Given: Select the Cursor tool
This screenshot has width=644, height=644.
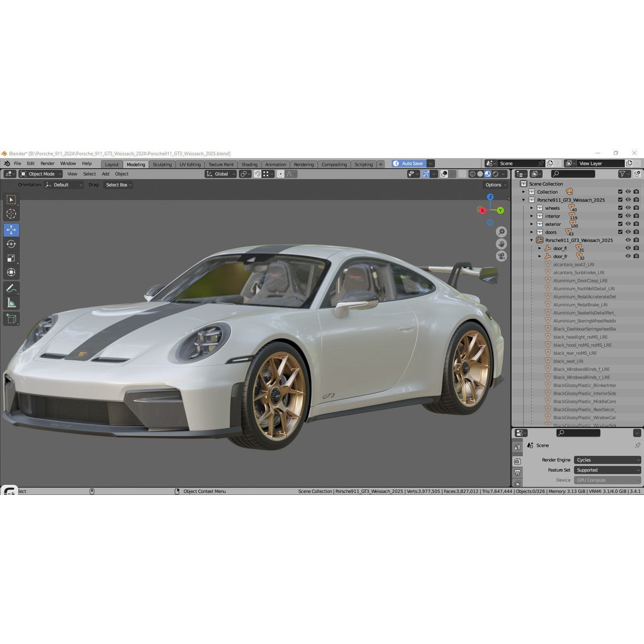Looking at the screenshot, I should coord(11,213).
